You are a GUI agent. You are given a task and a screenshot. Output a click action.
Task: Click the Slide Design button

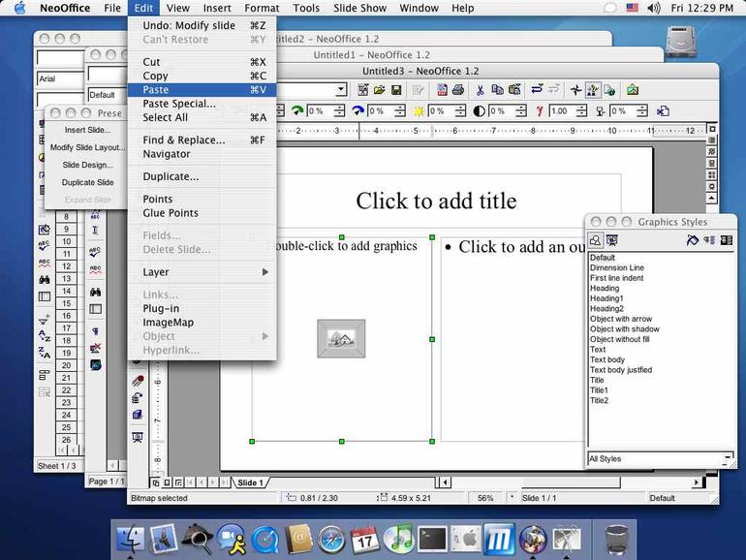tap(87, 165)
